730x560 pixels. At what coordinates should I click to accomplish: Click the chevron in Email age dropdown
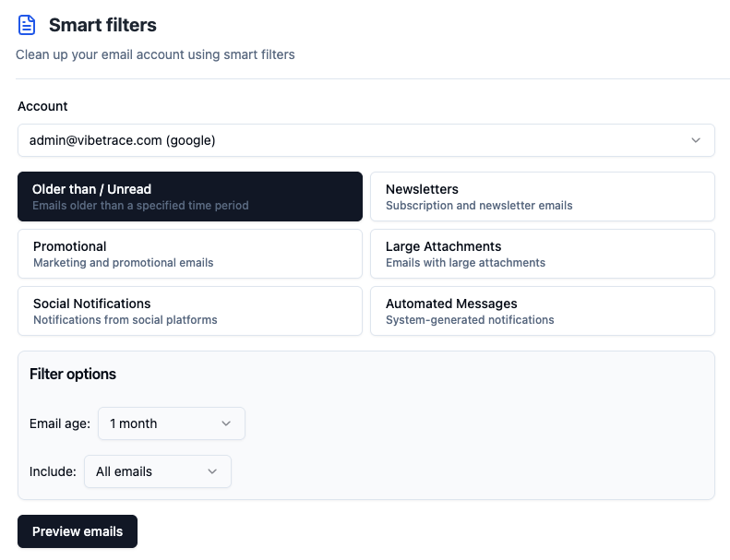coord(226,423)
